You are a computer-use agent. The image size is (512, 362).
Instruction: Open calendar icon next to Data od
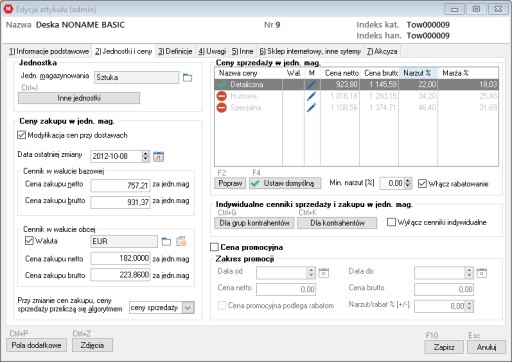click(x=323, y=273)
